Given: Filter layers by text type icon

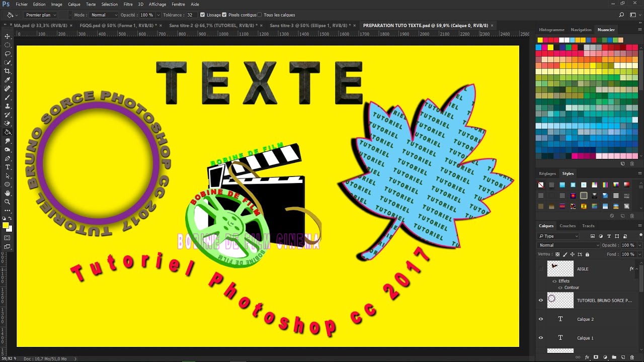Looking at the screenshot, I should (609, 236).
